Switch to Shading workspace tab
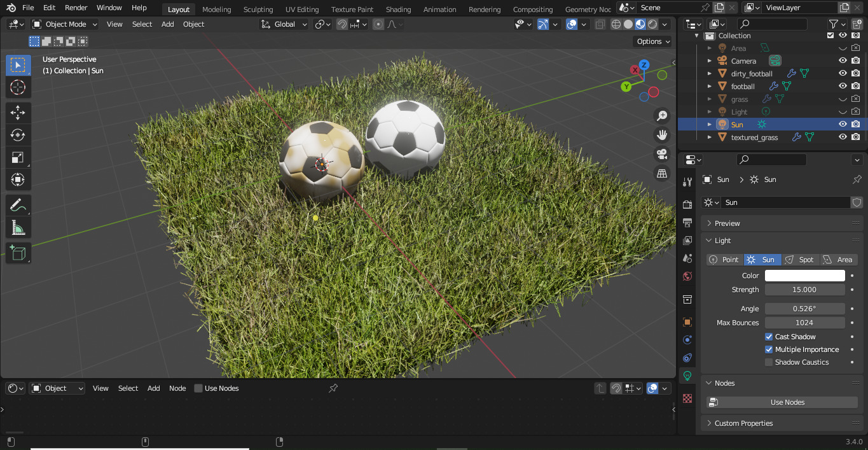This screenshot has width=868, height=450. [x=398, y=10]
